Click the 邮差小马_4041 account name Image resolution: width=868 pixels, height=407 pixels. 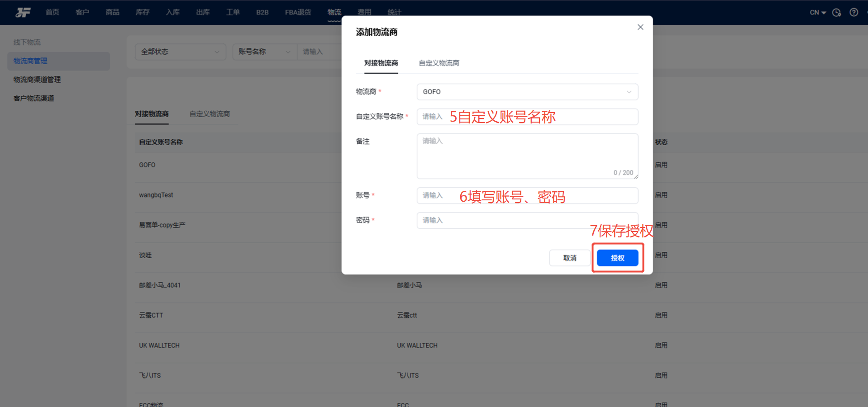click(160, 285)
